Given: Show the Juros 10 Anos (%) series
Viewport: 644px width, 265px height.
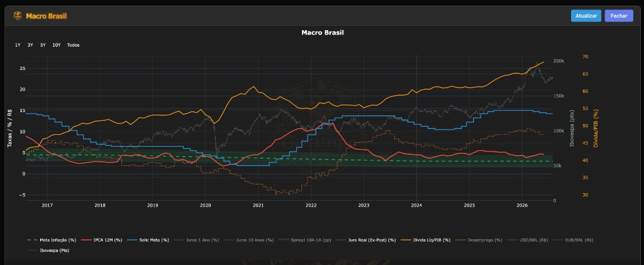Looking at the screenshot, I should [248, 240].
